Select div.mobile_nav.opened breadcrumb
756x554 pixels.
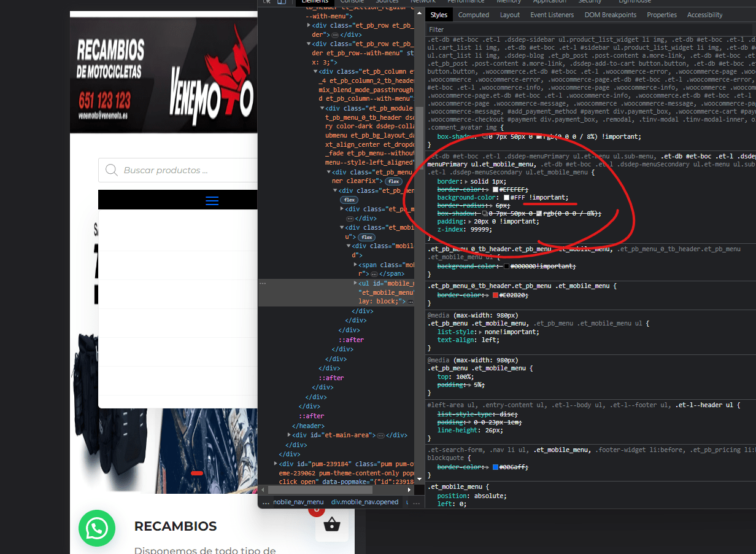click(x=364, y=502)
